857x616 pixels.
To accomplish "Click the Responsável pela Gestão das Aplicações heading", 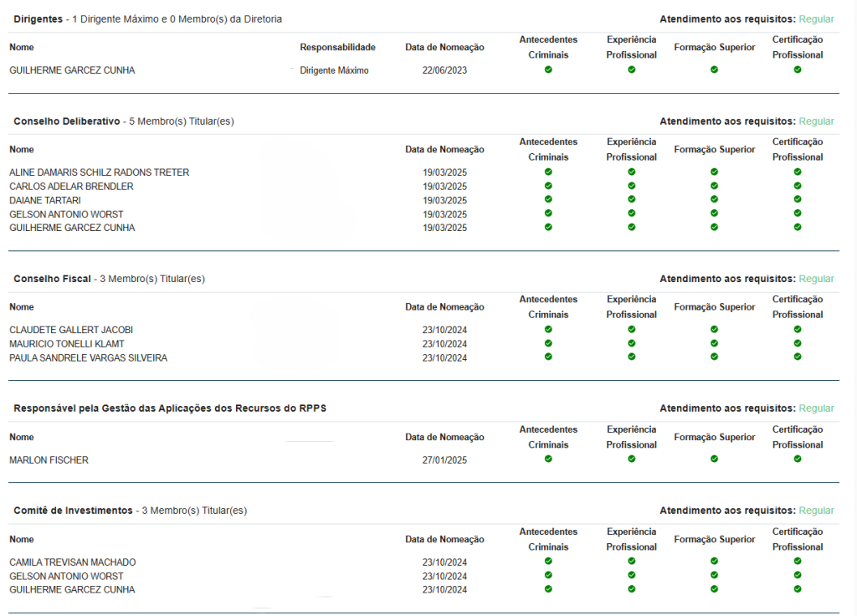I will point(170,408).
